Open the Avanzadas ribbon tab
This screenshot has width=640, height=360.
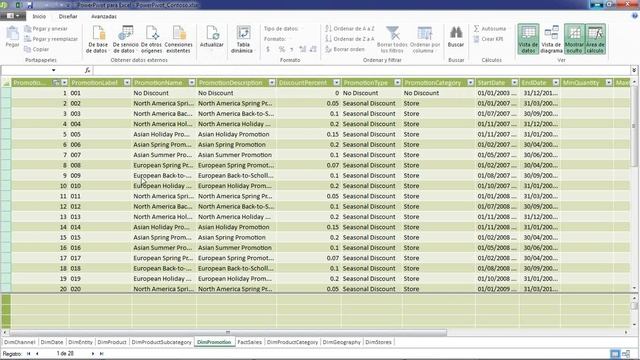coord(104,16)
